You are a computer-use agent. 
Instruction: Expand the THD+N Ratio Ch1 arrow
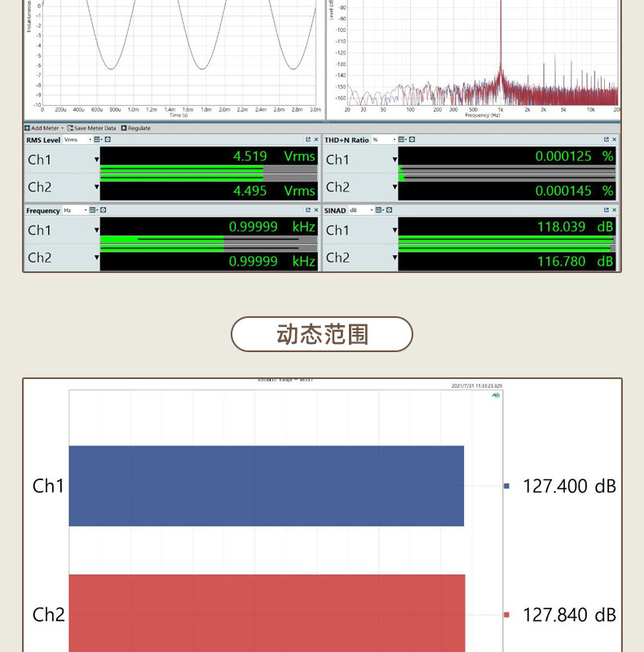pyautogui.click(x=395, y=160)
